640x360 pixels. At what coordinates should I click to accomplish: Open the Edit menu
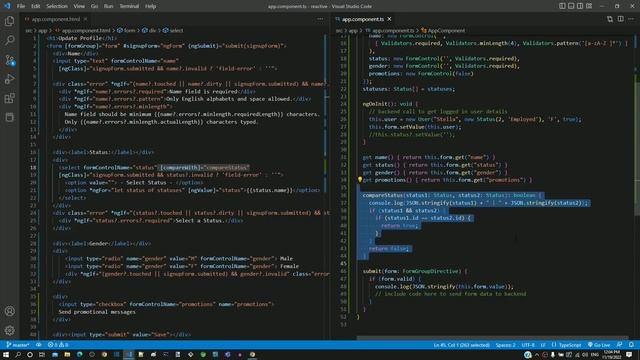[36, 6]
